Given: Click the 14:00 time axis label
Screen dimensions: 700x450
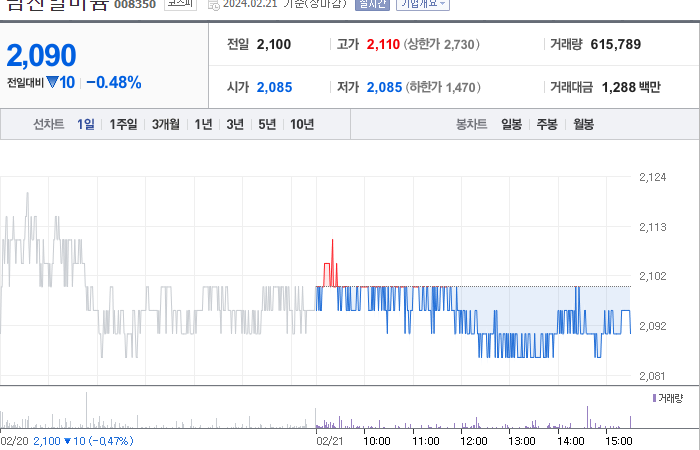Looking at the screenshot, I should (x=571, y=441).
